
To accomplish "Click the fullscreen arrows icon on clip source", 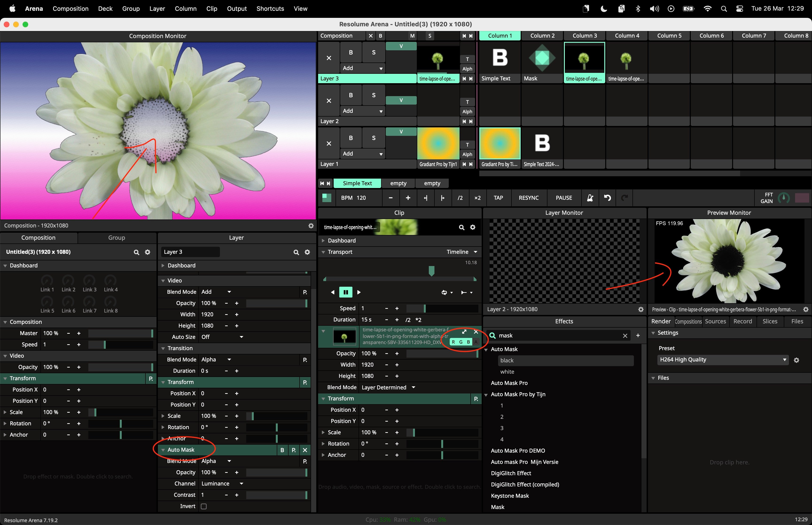I will pyautogui.click(x=464, y=332).
